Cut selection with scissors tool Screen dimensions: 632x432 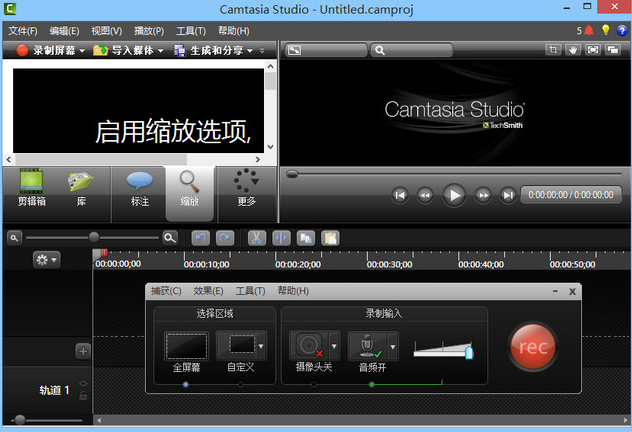coord(257,238)
